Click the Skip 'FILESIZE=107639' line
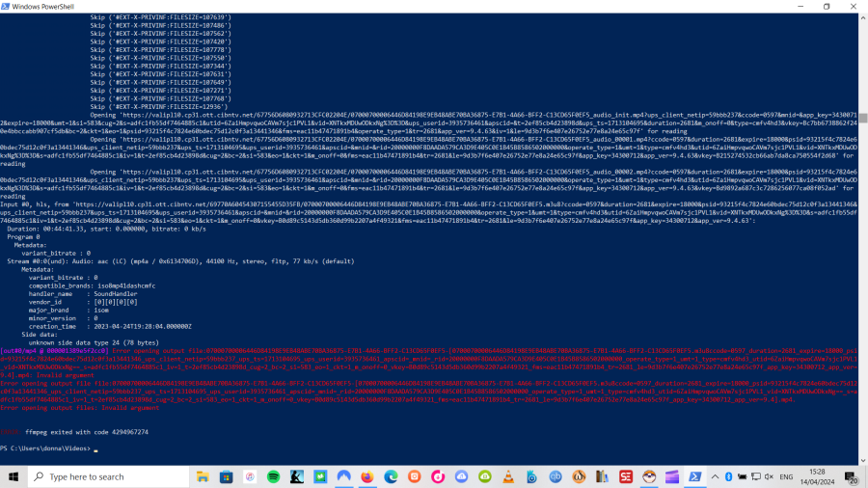This screenshot has width=868, height=488. 160,17
